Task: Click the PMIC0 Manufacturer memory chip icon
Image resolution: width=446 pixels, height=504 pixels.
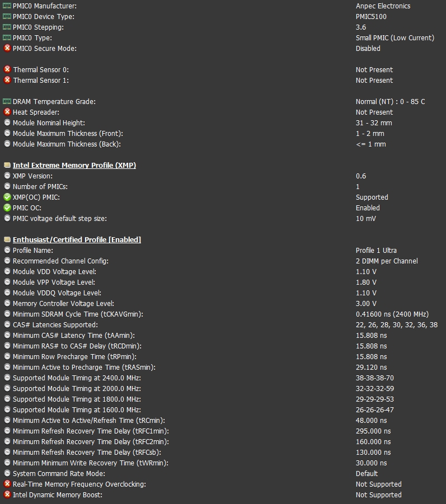Action: (x=7, y=6)
